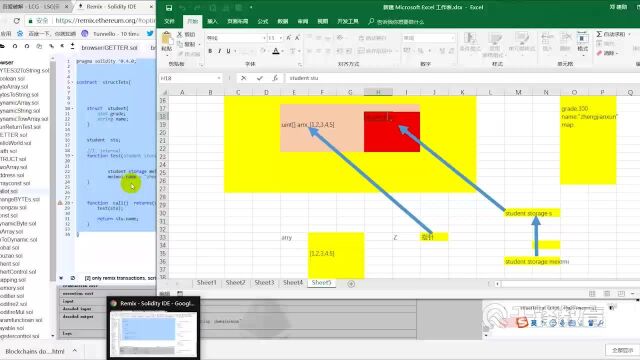Open the font size dropdown
640x360 pixels.
pyautogui.click(x=280, y=38)
